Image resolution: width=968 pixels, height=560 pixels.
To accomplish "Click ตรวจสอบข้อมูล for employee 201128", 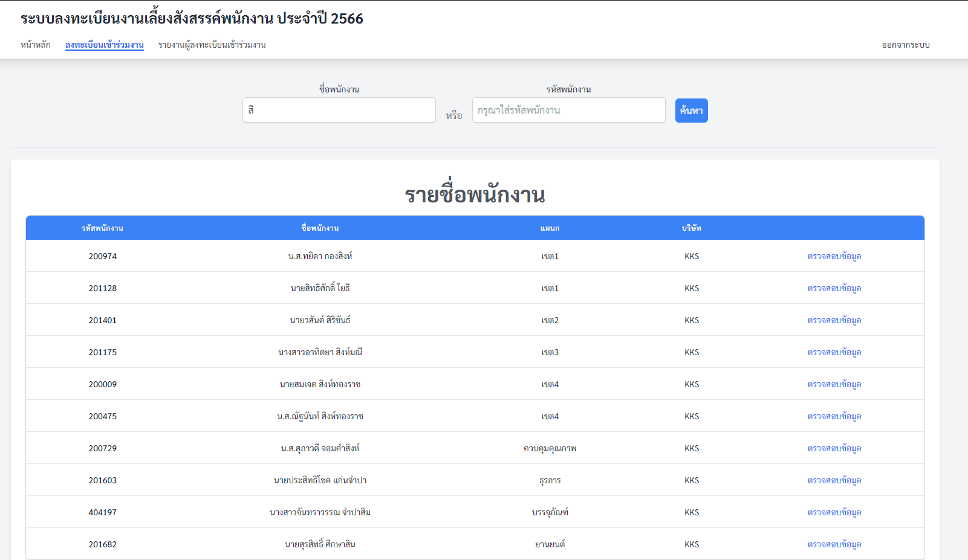I will pyautogui.click(x=834, y=288).
